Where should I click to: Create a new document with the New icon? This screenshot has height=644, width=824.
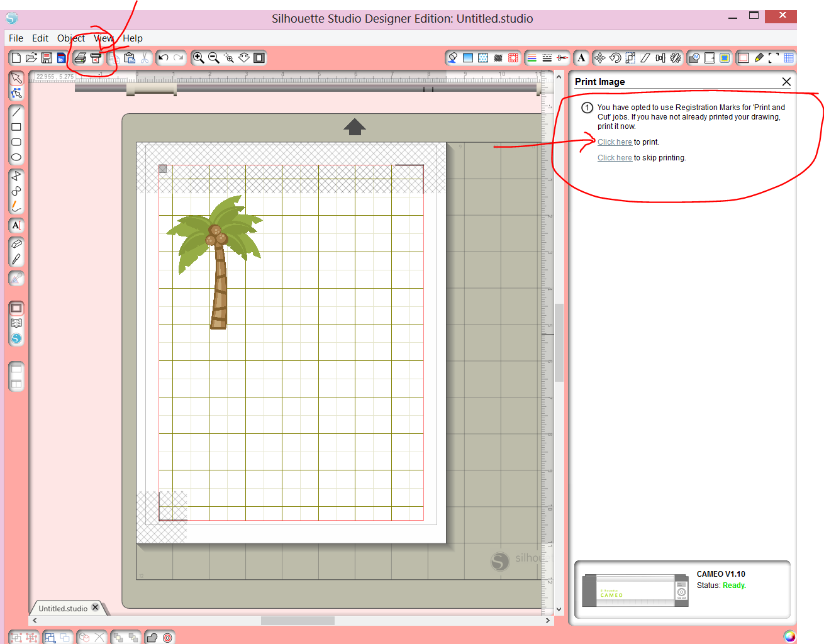(16, 58)
